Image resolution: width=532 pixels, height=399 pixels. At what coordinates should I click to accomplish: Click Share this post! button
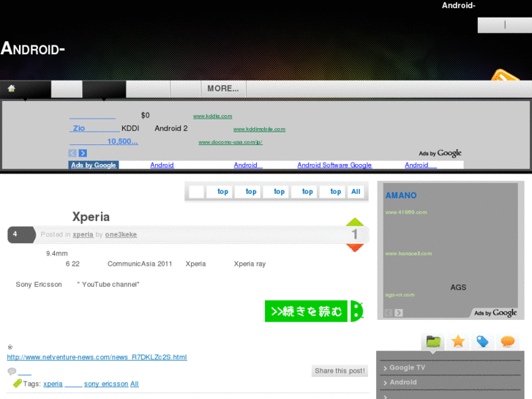click(340, 371)
